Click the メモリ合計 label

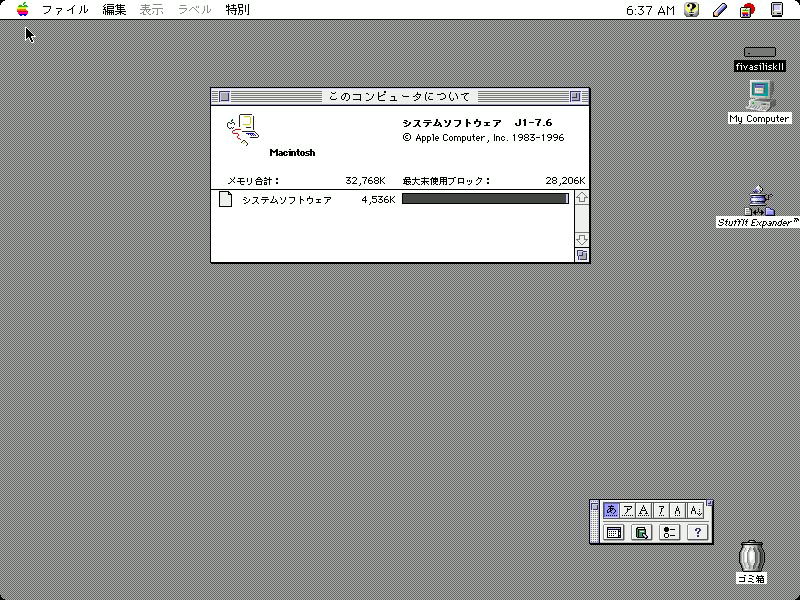point(254,181)
